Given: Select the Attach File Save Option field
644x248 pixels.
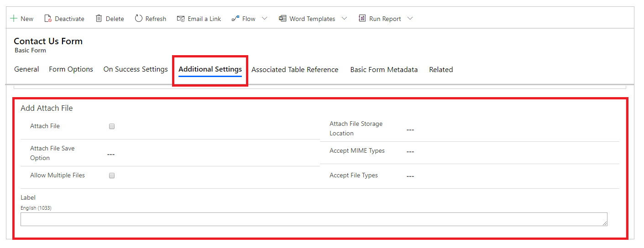Looking at the screenshot, I should click(213, 154).
